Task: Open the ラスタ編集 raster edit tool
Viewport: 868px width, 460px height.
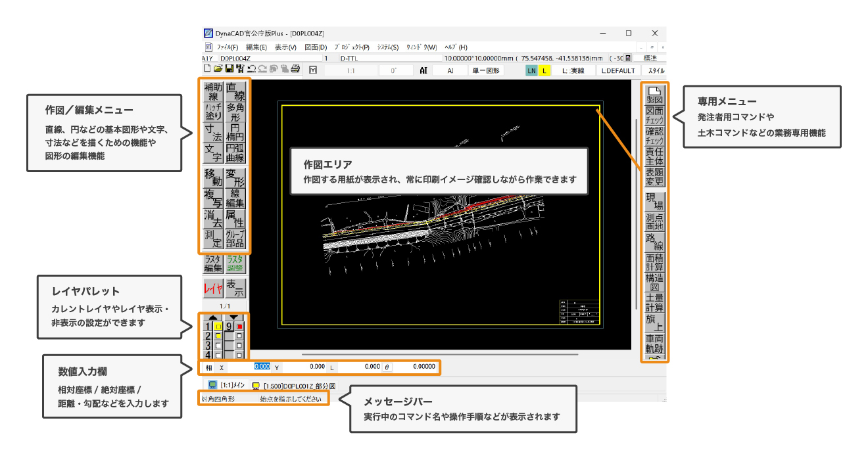Action: pos(213,264)
